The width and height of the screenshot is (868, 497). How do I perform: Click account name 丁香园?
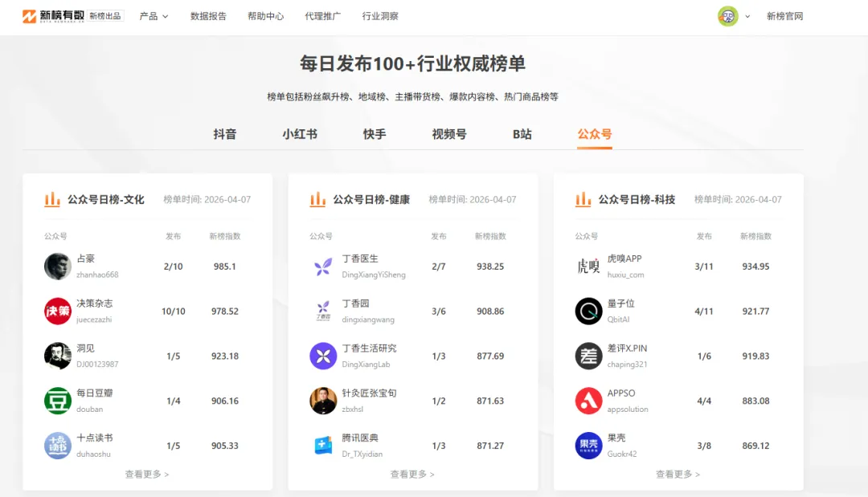point(355,303)
